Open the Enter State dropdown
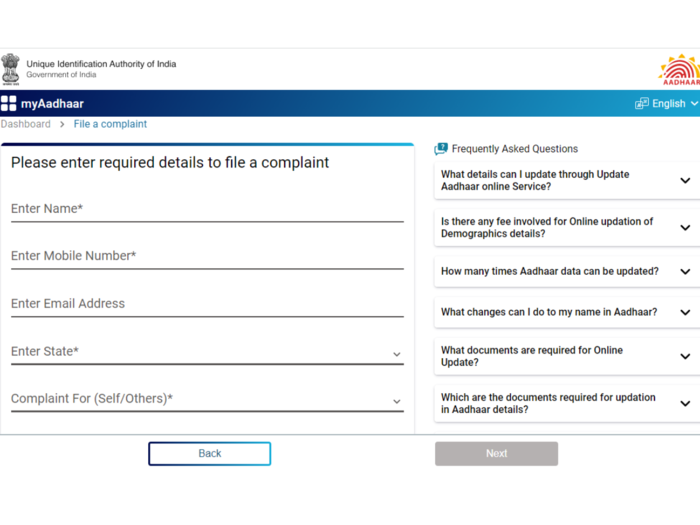The image size is (700, 525). click(x=207, y=352)
